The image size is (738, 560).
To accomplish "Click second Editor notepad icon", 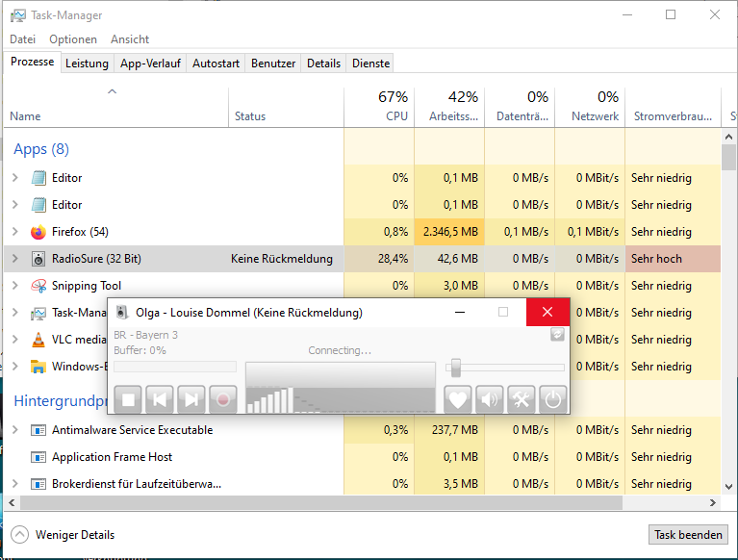I will pos(38,205).
